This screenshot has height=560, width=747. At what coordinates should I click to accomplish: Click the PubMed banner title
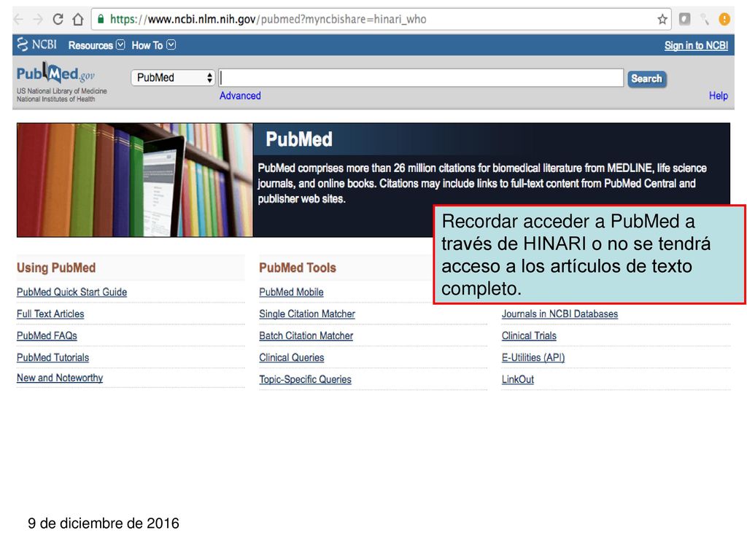pos(299,139)
